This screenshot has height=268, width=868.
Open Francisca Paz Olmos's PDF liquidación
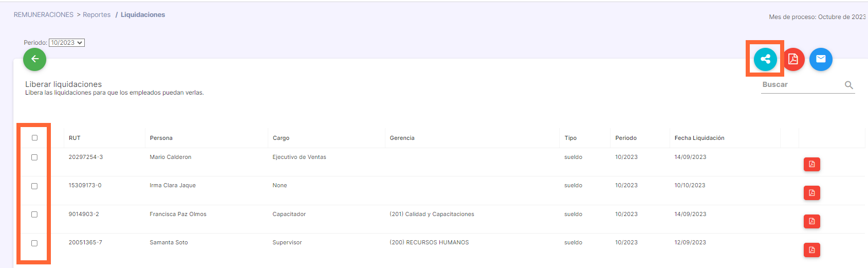pyautogui.click(x=812, y=222)
